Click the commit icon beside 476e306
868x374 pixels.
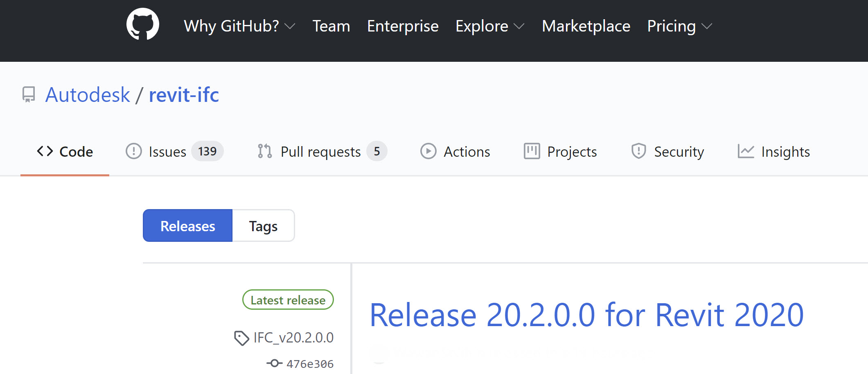coord(274,363)
